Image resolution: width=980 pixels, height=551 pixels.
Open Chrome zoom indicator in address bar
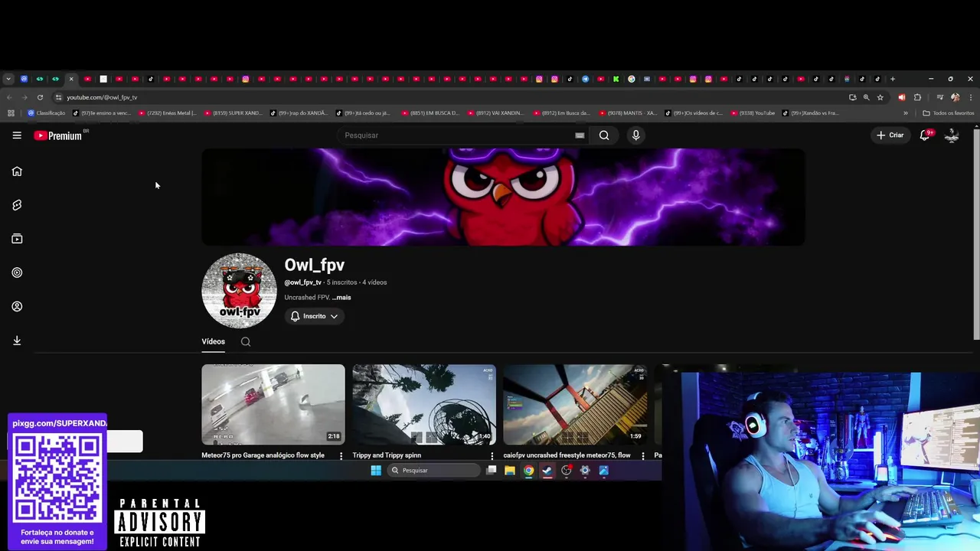866,97
